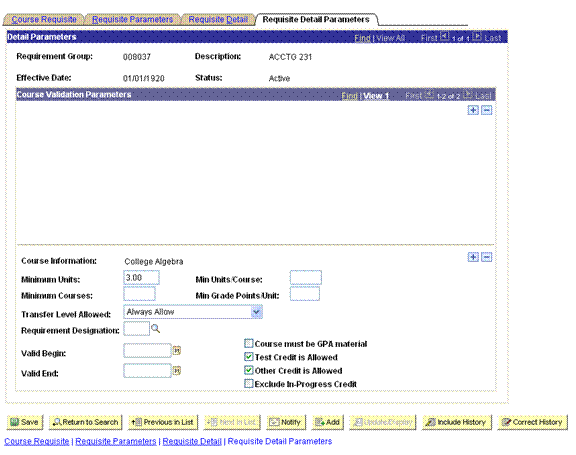Screen dimensions: 576x455
Task: Add row in Course Validation Parameters header
Action: coord(473,110)
